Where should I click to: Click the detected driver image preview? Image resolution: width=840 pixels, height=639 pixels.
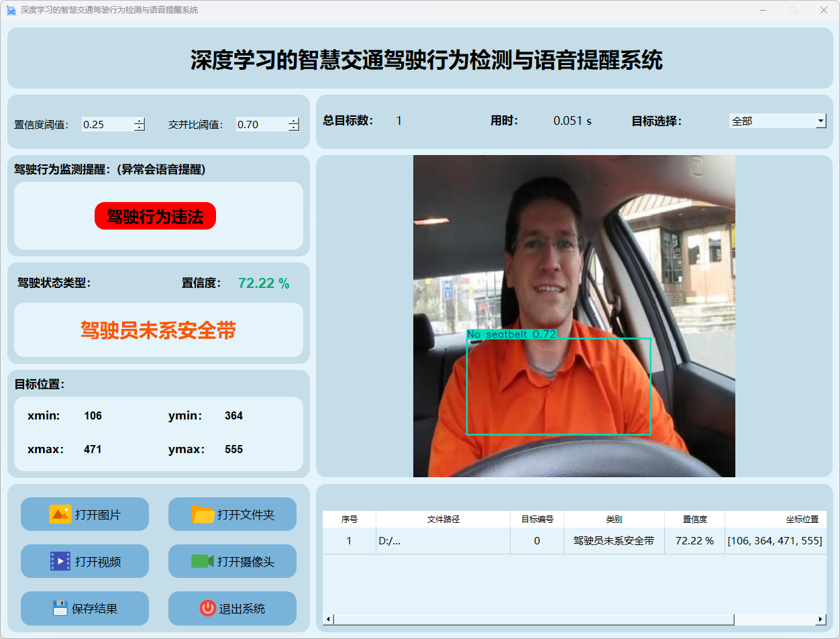click(574, 316)
